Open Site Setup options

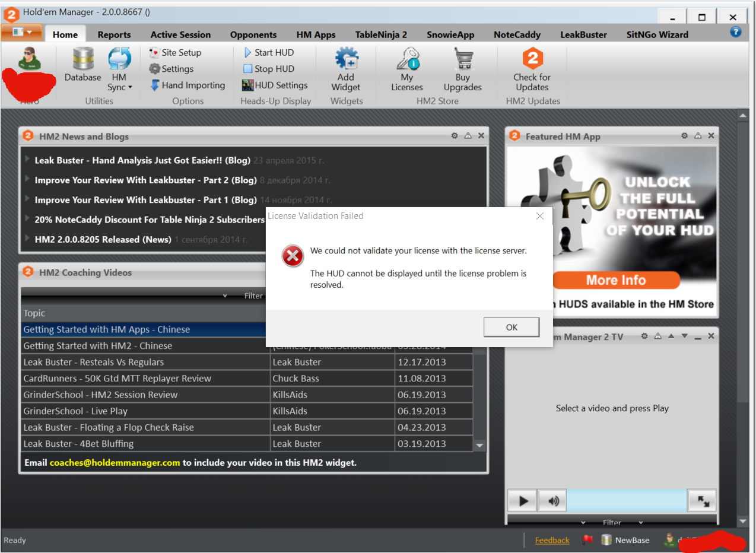click(x=175, y=52)
